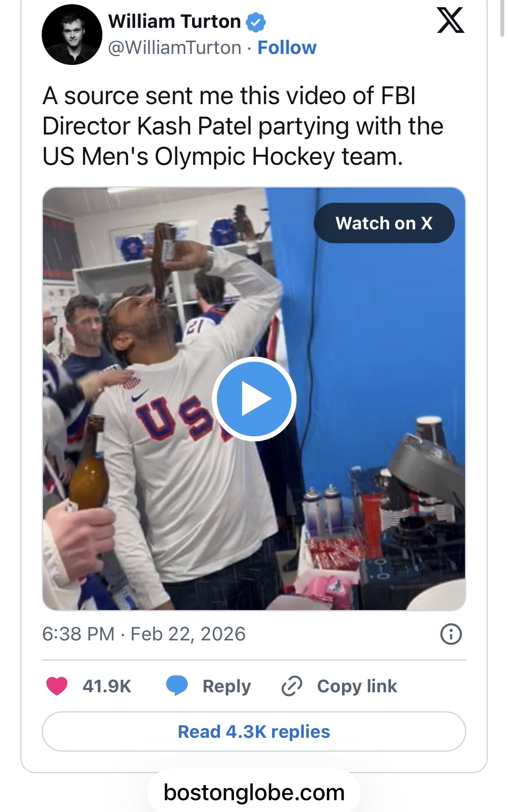
Task: Click the blue verified badge beside William Turton
Action: pyautogui.click(x=255, y=22)
